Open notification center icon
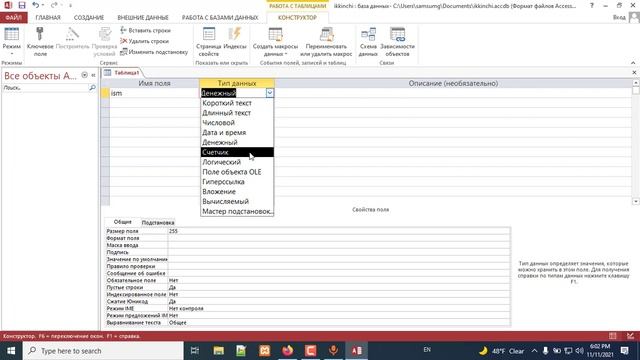 point(624,351)
